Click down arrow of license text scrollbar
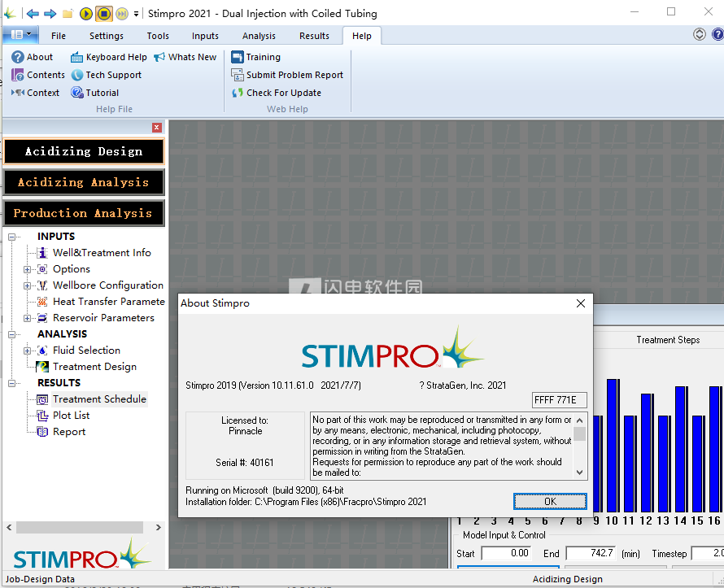724x588 pixels. [x=579, y=473]
